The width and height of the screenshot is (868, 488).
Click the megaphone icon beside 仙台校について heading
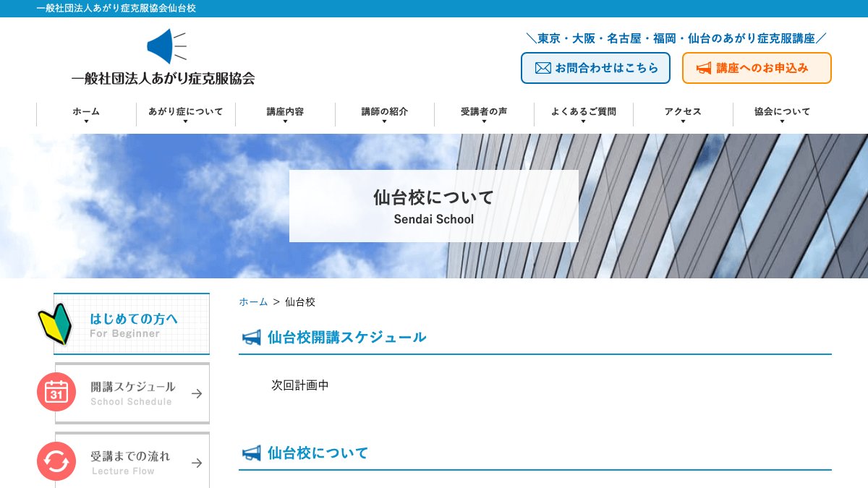coord(251,453)
